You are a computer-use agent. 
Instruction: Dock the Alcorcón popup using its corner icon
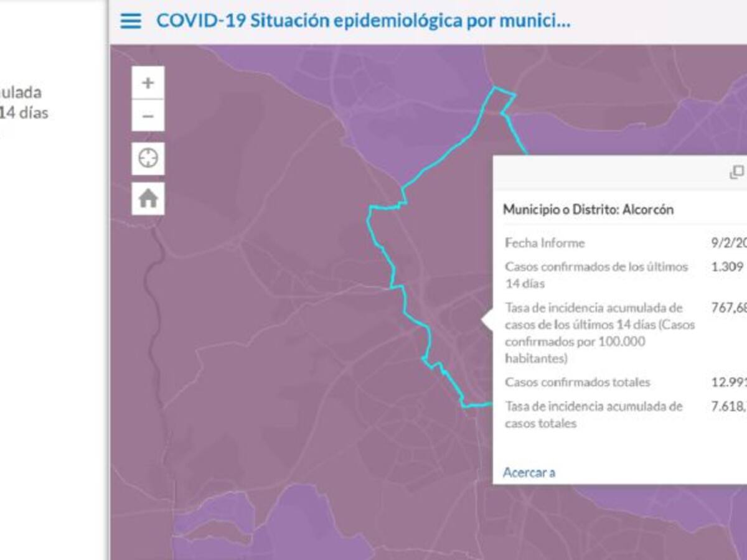736,170
